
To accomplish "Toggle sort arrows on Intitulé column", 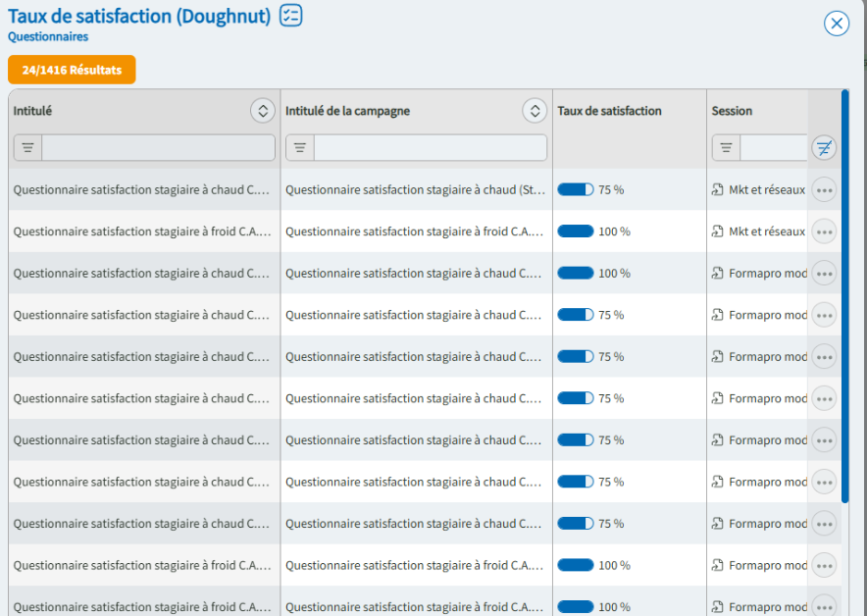I will (x=262, y=111).
